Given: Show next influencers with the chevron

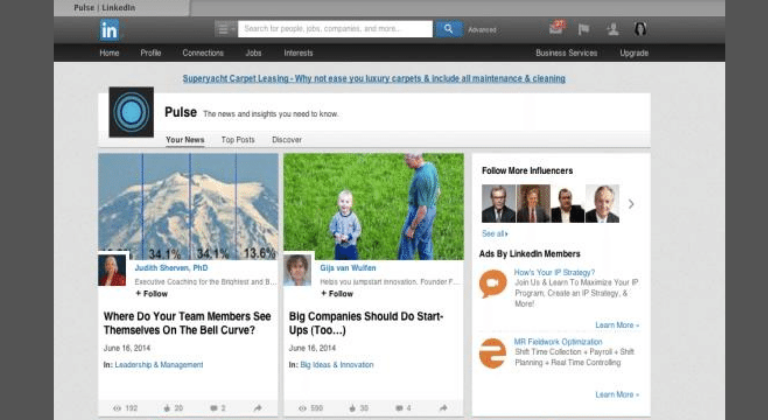Looking at the screenshot, I should (x=631, y=204).
